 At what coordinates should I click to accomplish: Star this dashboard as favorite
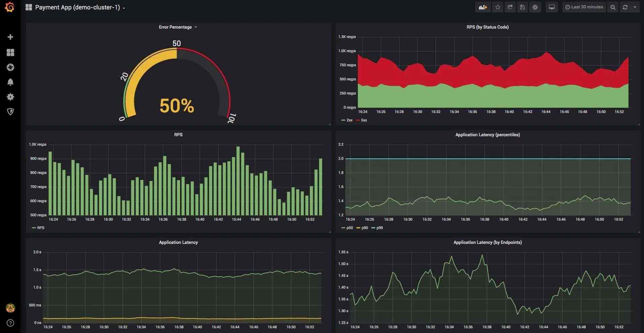point(498,7)
